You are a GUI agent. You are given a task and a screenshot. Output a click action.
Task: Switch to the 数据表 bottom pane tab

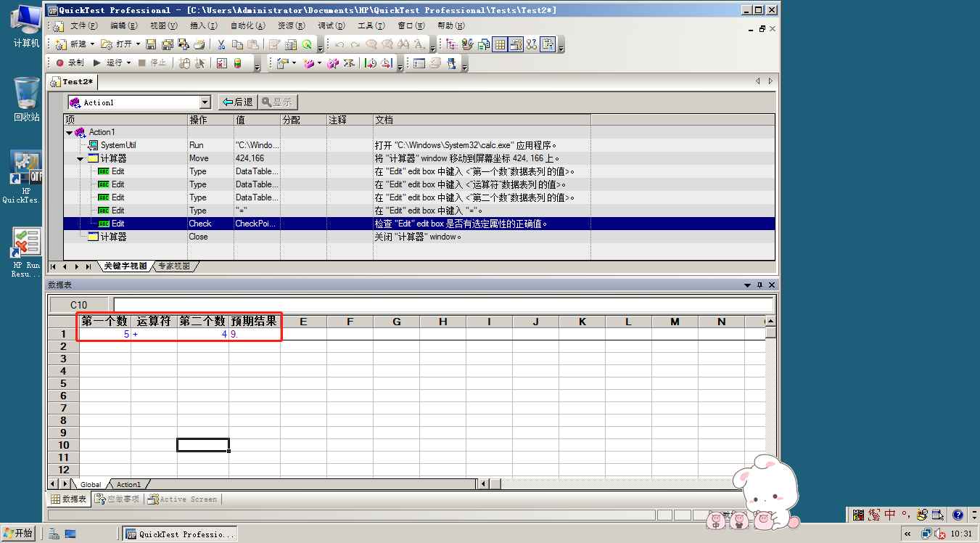(x=68, y=499)
